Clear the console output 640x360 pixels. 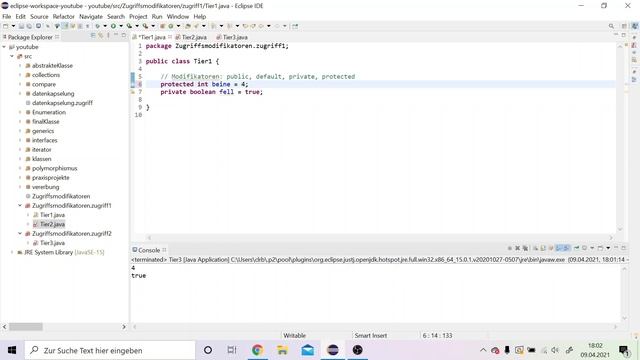tap(535, 248)
